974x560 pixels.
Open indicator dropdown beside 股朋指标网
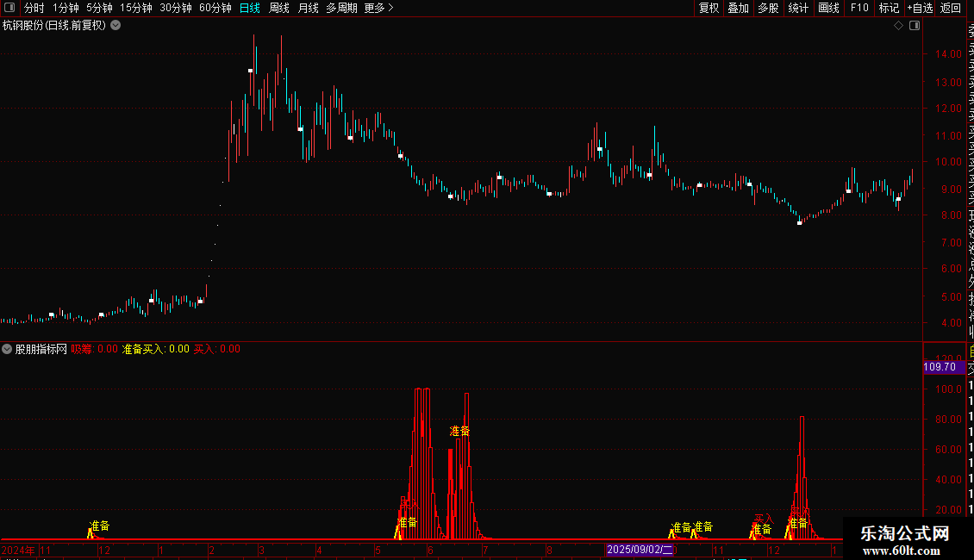pyautogui.click(x=7, y=350)
